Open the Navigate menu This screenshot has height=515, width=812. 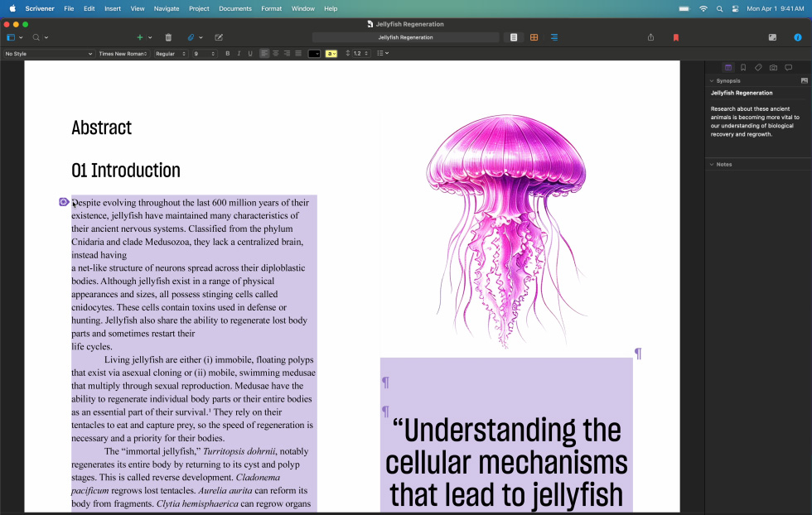point(167,8)
